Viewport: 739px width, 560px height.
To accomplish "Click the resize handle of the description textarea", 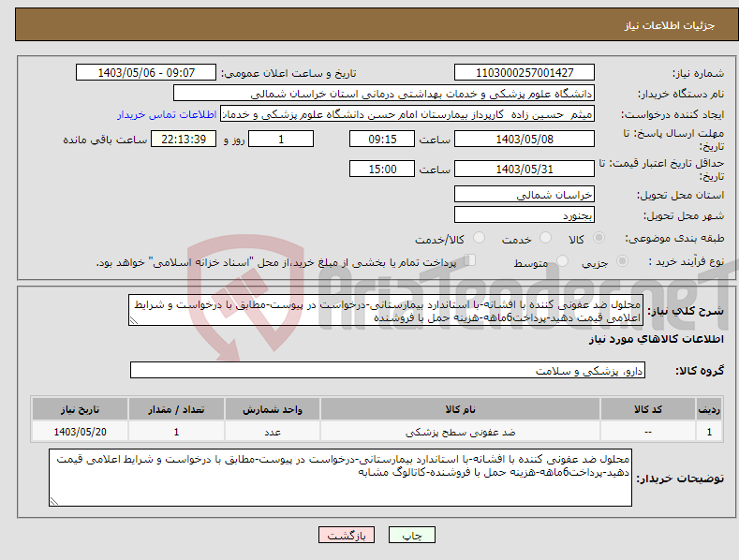I will coord(134,320).
